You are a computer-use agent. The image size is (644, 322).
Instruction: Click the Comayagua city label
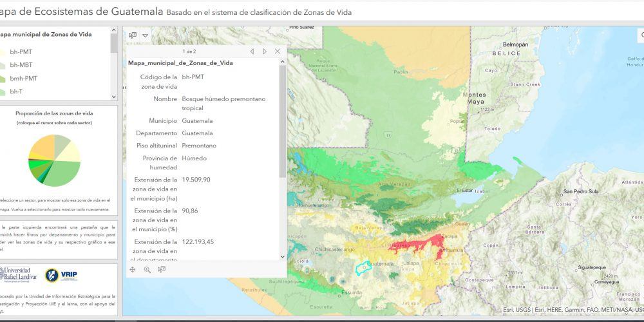click(x=607, y=282)
